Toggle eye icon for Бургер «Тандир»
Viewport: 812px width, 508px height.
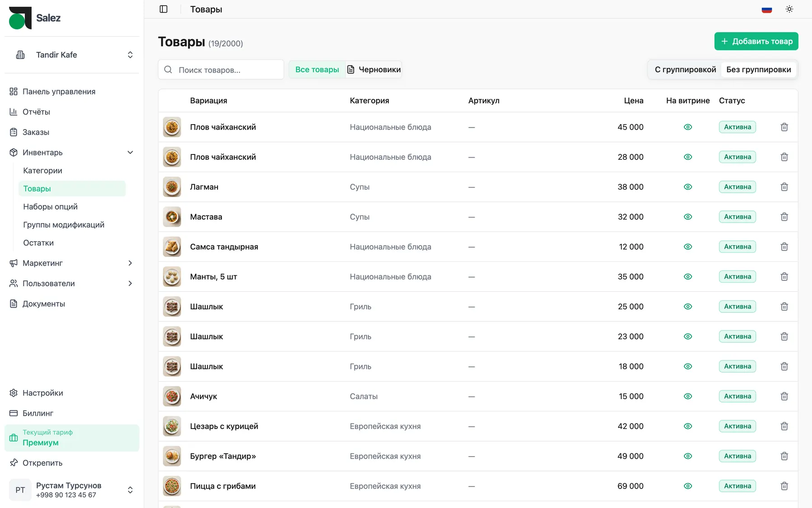coord(688,456)
